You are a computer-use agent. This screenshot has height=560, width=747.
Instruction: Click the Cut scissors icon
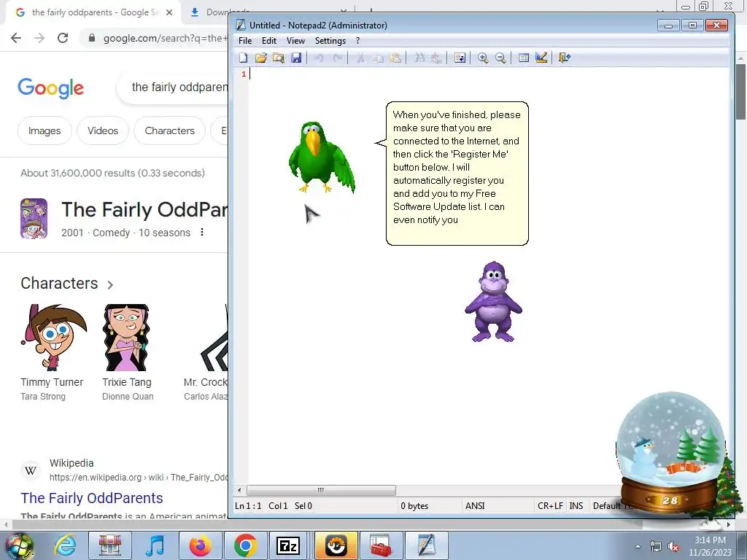click(360, 58)
